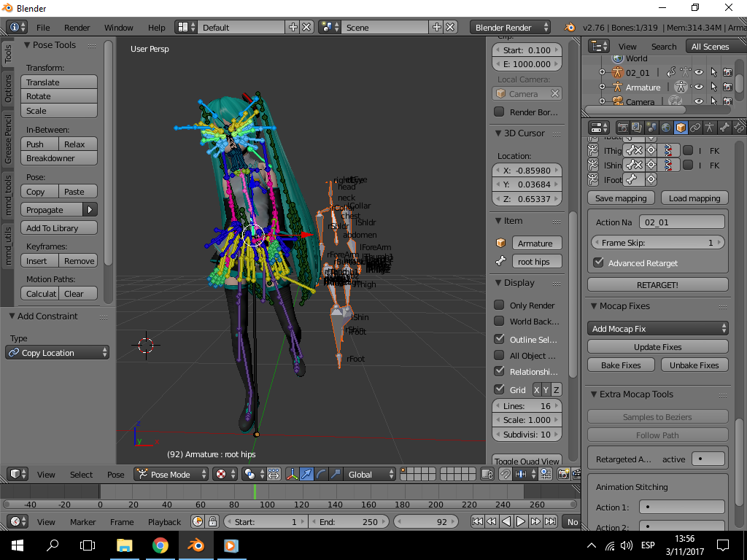Click the Blender logo in the header
The height and width of the screenshot is (560, 747).
[x=569, y=27]
